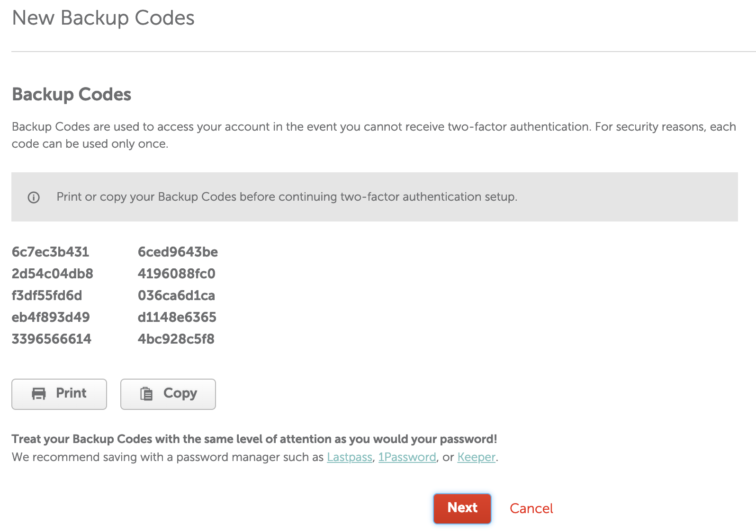The width and height of the screenshot is (756, 532).
Task: Select backup code 4196088fc0
Action: (176, 274)
